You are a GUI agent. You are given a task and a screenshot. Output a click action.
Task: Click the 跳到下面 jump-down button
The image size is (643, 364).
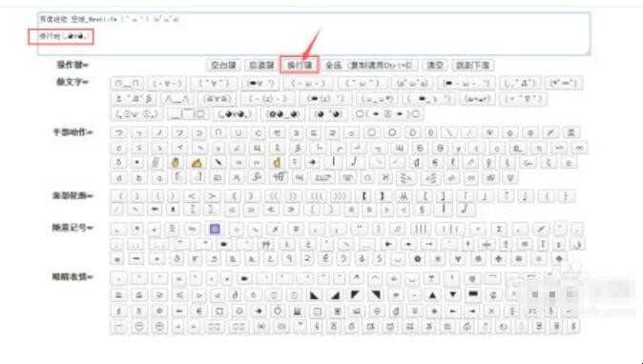tap(473, 65)
